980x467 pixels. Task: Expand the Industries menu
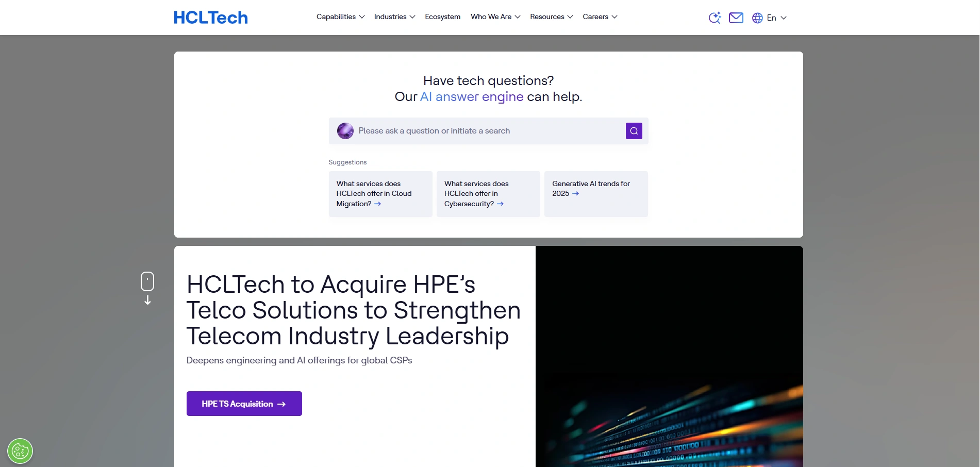394,17
